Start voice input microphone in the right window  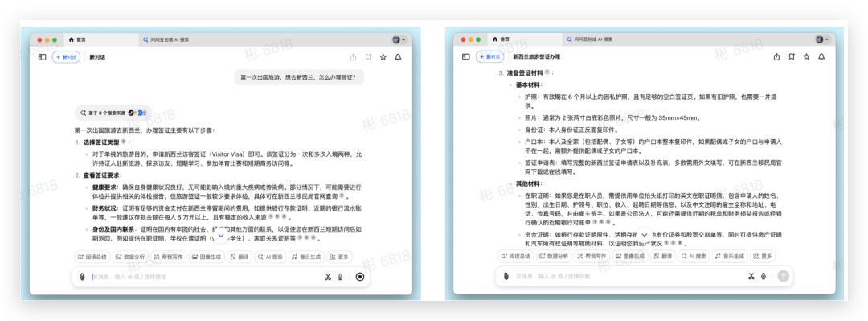click(x=764, y=276)
